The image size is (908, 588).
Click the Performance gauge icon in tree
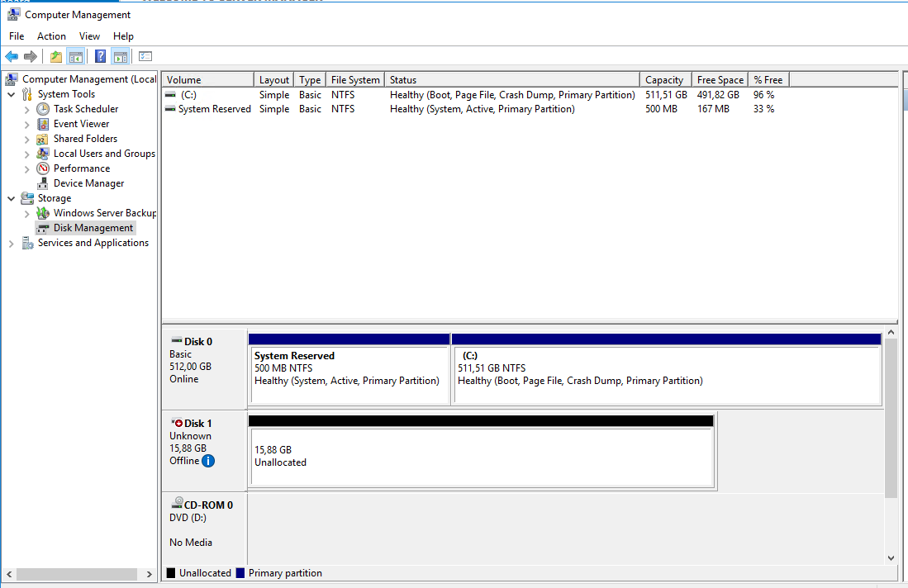[43, 168]
